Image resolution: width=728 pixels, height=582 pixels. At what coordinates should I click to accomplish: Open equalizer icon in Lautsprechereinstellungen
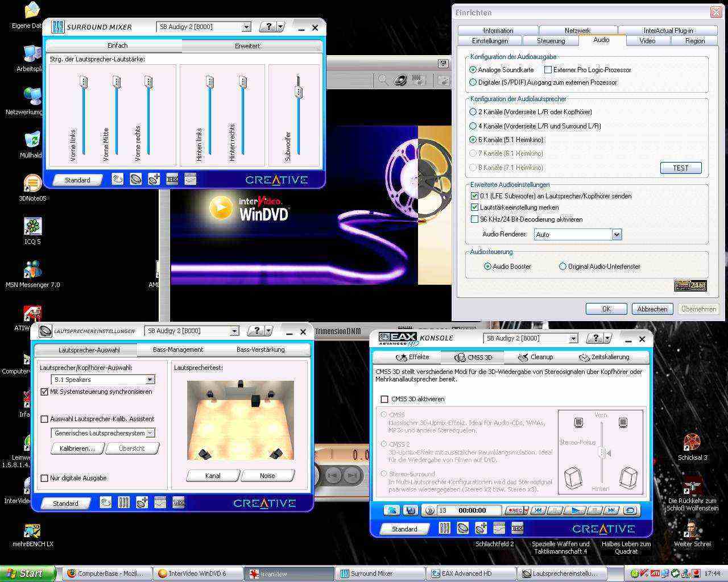[x=160, y=502]
